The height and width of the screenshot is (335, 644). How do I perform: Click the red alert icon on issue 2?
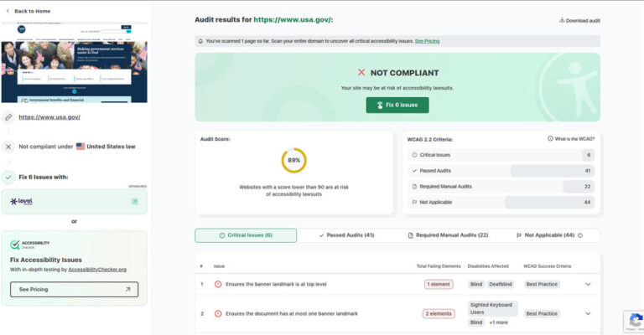218,314
